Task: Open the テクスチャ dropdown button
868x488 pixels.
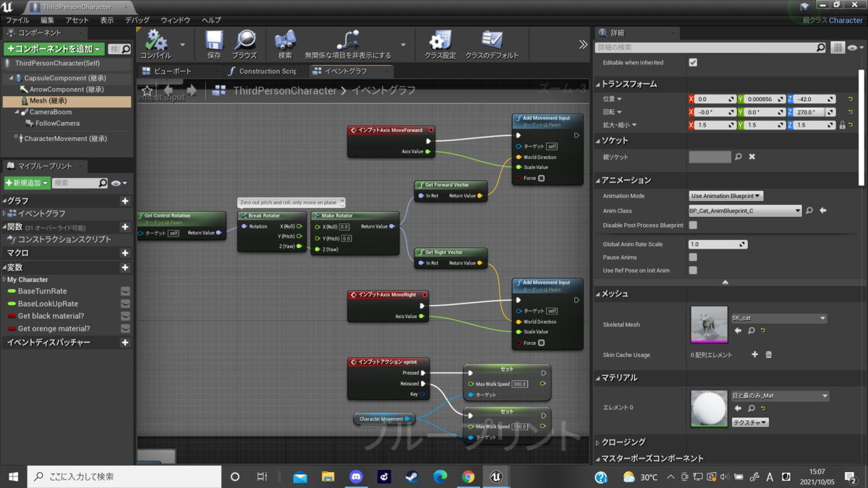Action: click(x=750, y=422)
